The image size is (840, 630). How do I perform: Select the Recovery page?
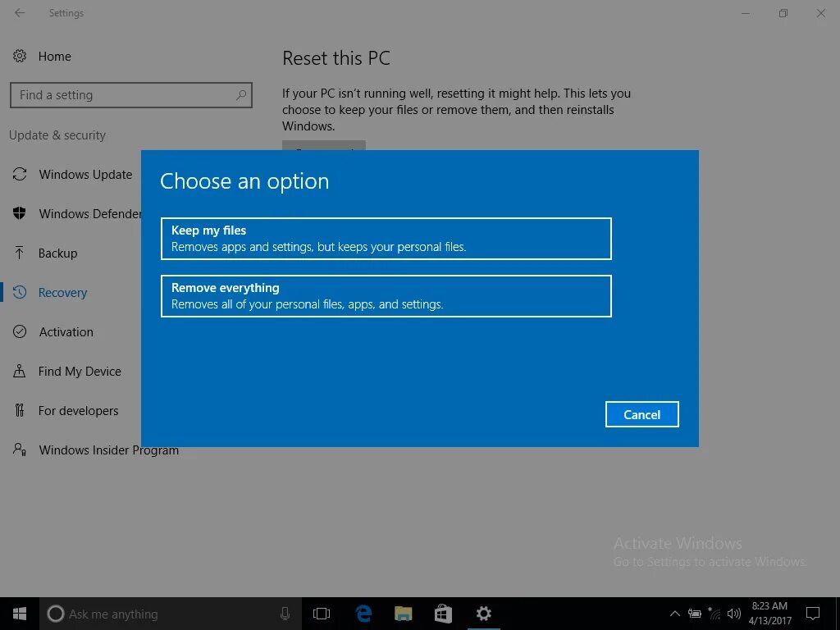click(x=62, y=293)
